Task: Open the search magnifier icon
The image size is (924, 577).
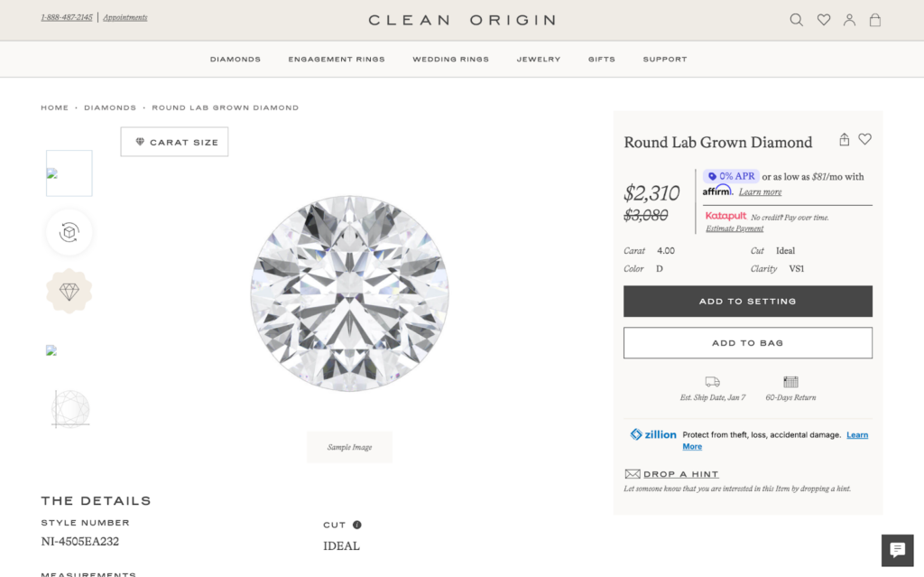Action: click(796, 20)
